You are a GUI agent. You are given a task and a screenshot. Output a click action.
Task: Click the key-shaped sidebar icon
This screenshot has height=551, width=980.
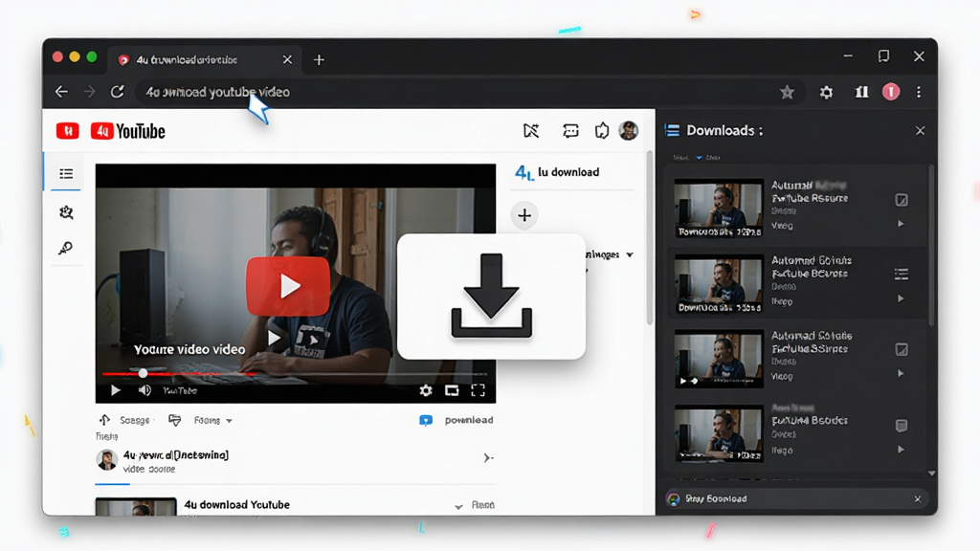[x=65, y=248]
